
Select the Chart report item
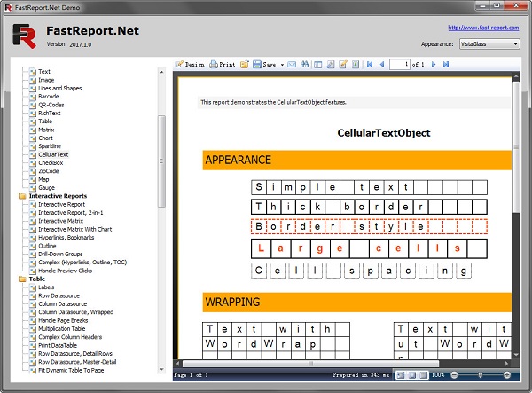pos(45,138)
